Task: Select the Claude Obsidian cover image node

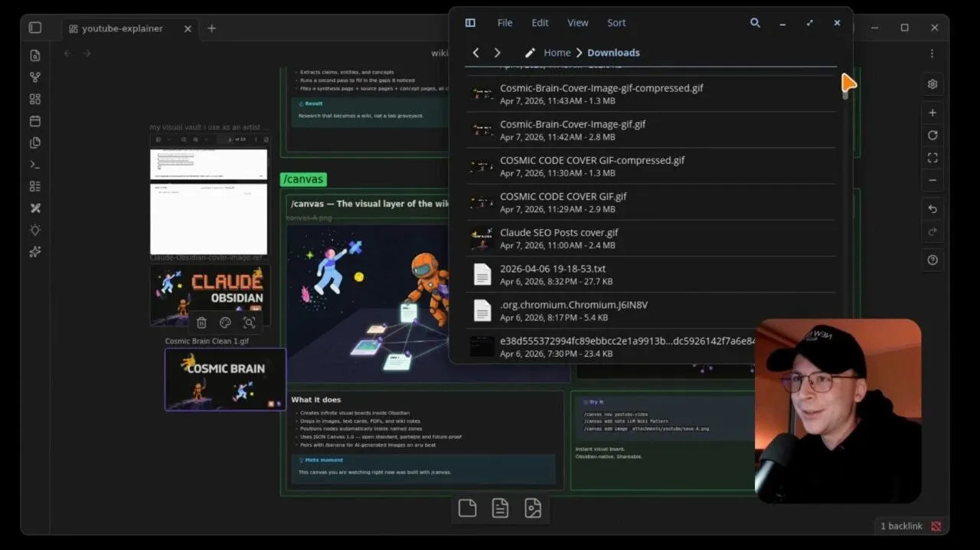Action: [x=210, y=295]
